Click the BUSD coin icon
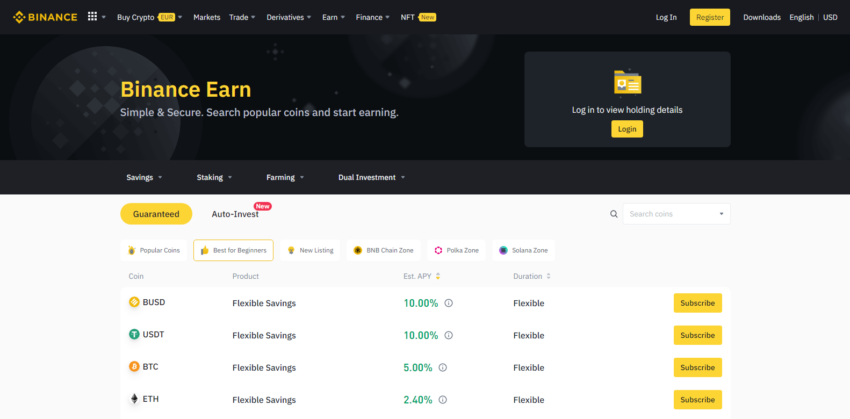850x419 pixels. tap(134, 302)
